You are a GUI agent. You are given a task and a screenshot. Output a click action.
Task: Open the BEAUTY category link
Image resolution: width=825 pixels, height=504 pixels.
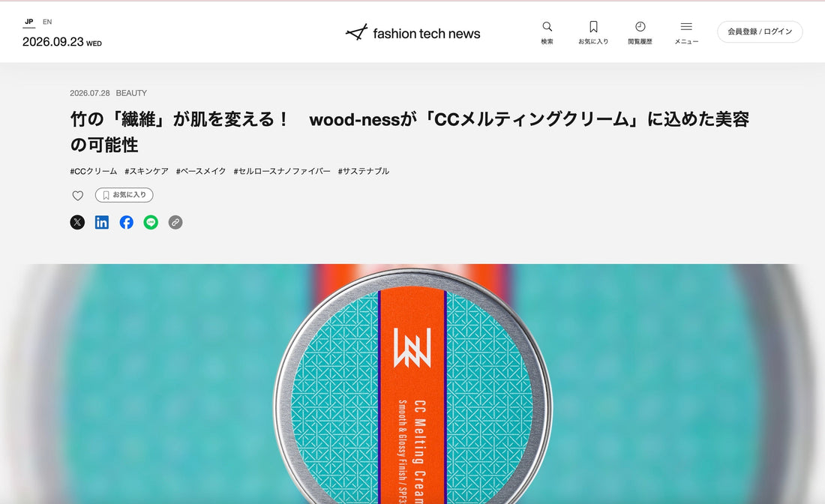click(x=131, y=93)
